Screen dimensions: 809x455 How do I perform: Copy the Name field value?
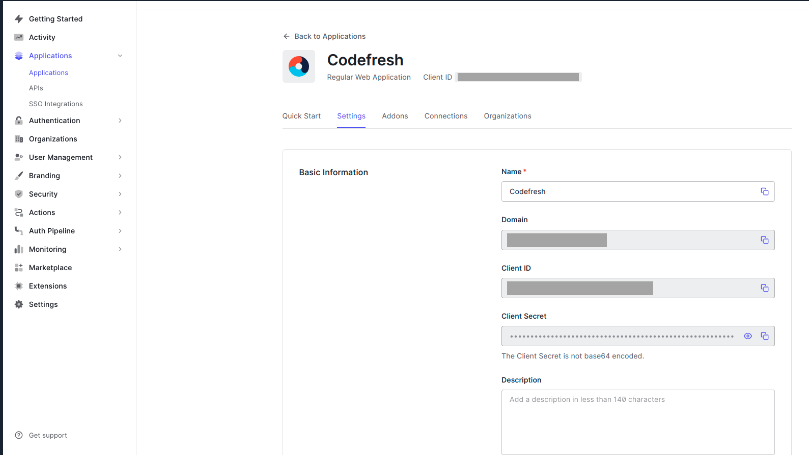(x=764, y=191)
